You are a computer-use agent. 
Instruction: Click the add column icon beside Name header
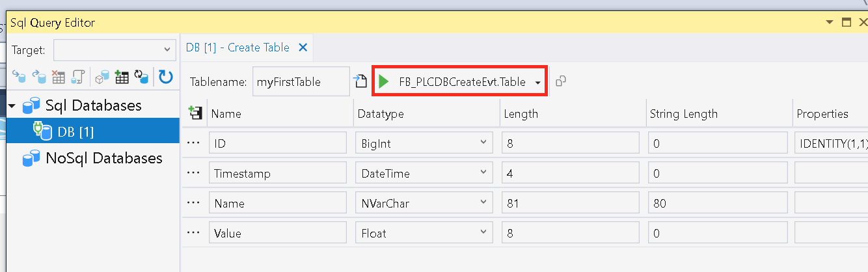(194, 113)
